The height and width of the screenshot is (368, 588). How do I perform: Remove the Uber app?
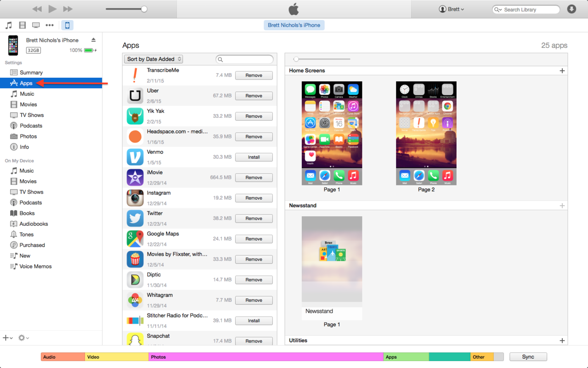click(254, 96)
